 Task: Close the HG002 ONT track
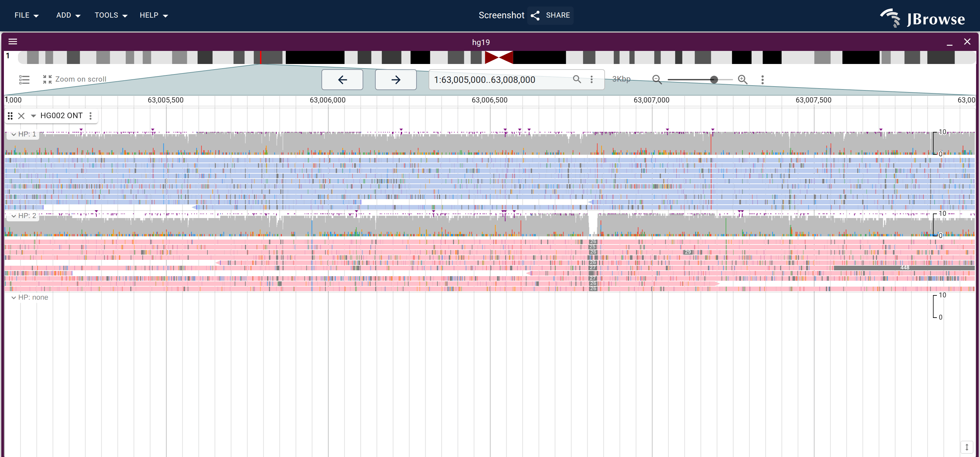[x=21, y=116]
